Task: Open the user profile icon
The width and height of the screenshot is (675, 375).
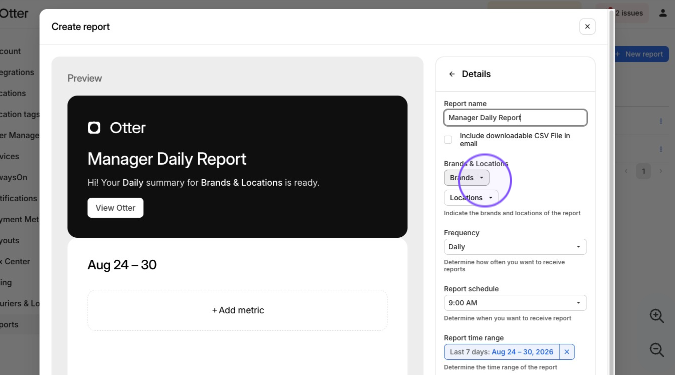Action: coord(663,13)
